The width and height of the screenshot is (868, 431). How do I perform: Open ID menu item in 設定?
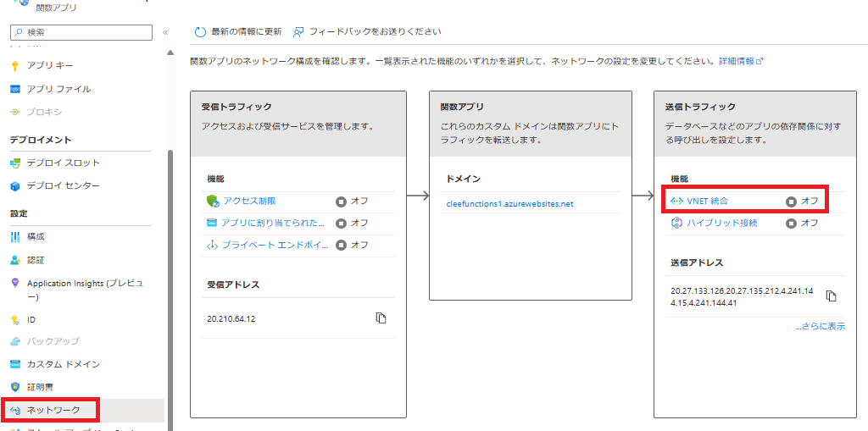pos(31,320)
